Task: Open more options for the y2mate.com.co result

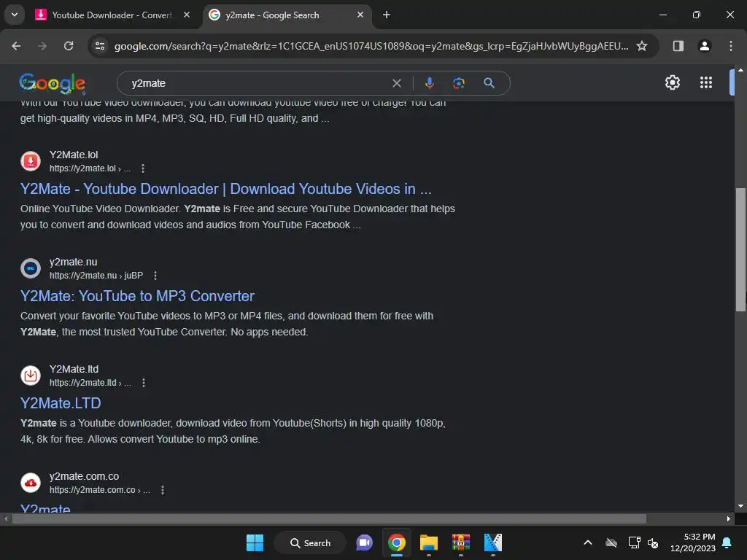Action: [163, 489]
